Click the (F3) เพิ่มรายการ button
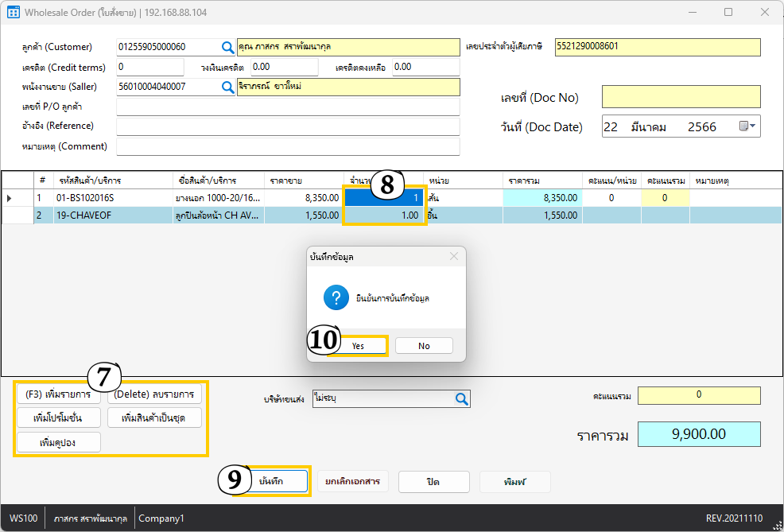Viewport: 784px width, 532px height. [58, 394]
